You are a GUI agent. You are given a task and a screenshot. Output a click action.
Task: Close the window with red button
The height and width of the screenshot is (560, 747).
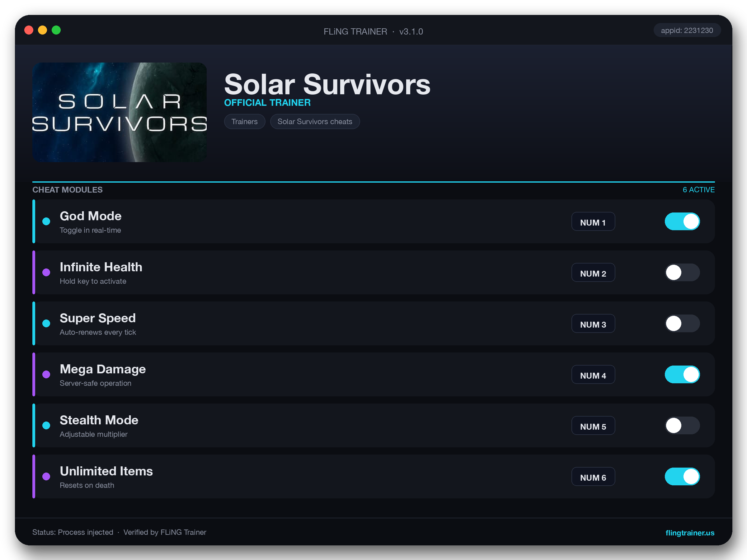pos(29,30)
